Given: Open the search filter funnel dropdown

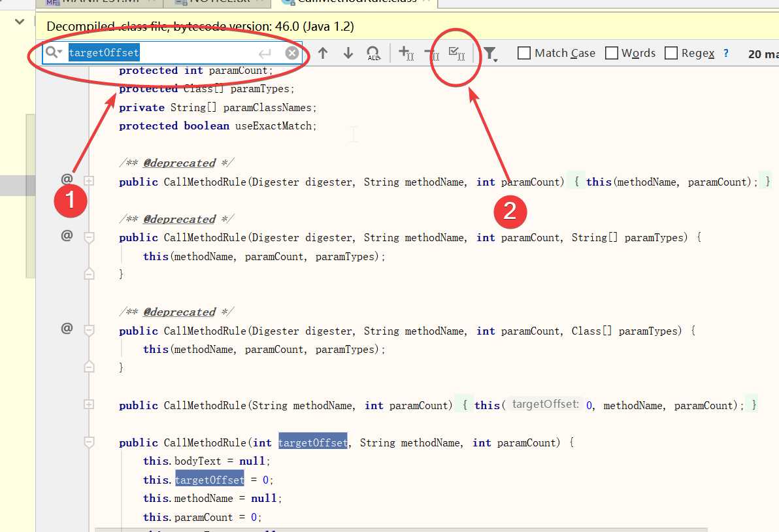Looking at the screenshot, I should pyautogui.click(x=490, y=54).
